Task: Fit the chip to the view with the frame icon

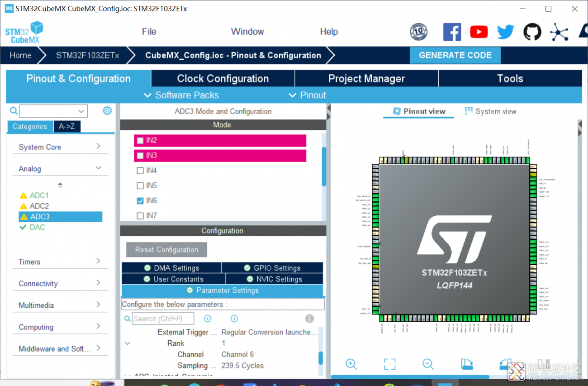Action: pos(389,364)
